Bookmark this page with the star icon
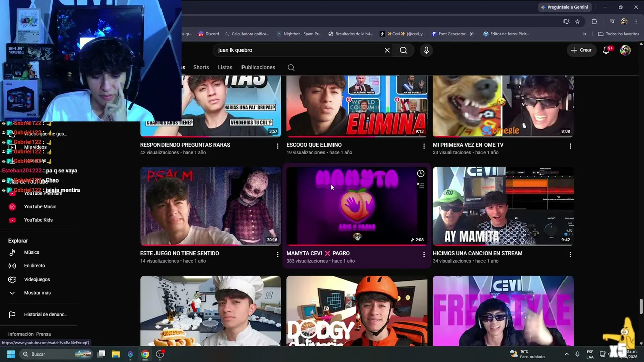This screenshot has width=644, height=362. 577,21
